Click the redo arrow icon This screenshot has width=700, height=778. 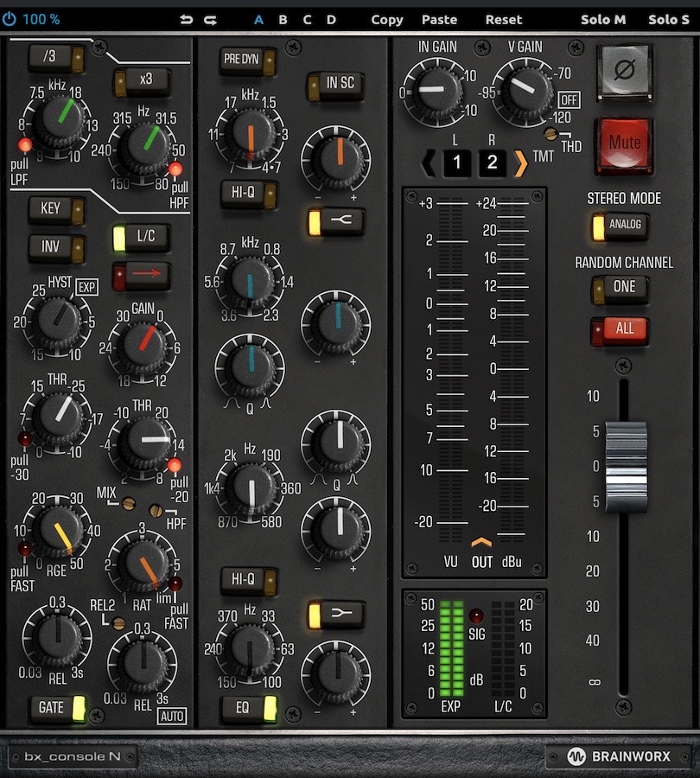210,19
